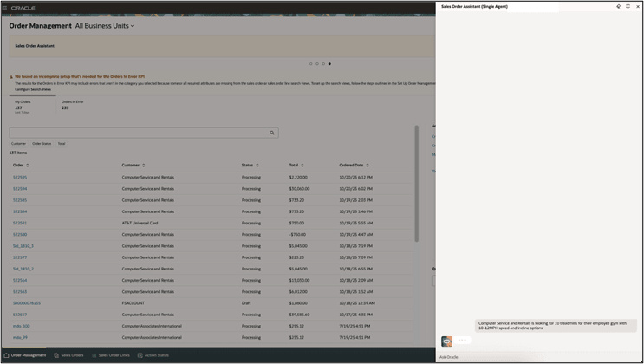
Task: Open order 522580
Action: click(20, 235)
